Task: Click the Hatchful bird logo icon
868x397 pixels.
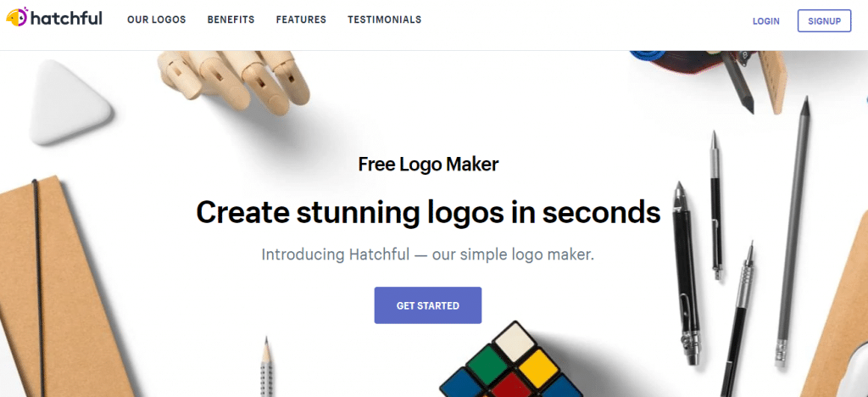Action: [x=17, y=17]
